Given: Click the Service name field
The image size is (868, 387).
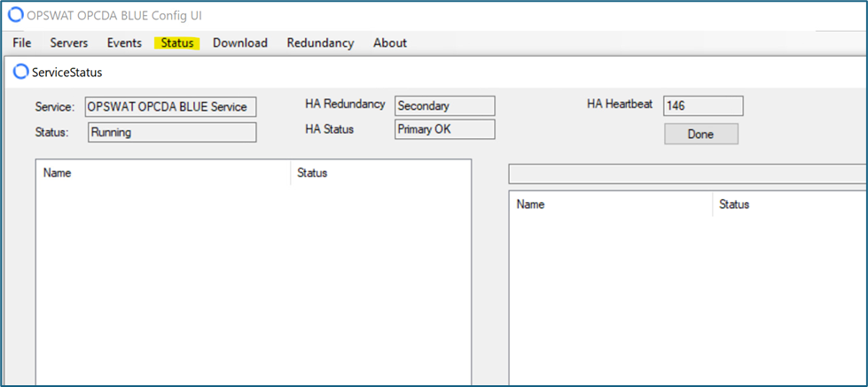Looking at the screenshot, I should [x=170, y=107].
